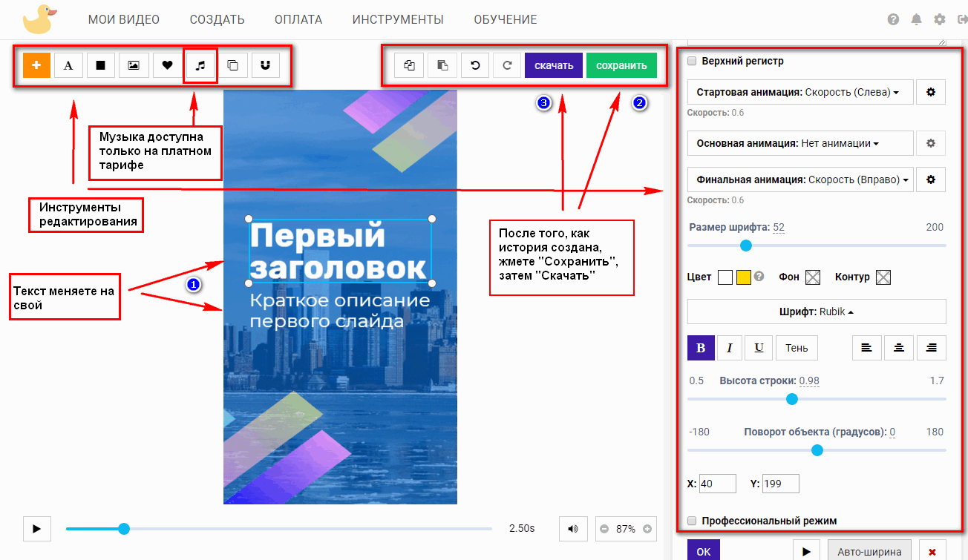Screen dimensions: 968x560
Task: Click the copy icon in top toolbar
Action: pyautogui.click(x=409, y=65)
